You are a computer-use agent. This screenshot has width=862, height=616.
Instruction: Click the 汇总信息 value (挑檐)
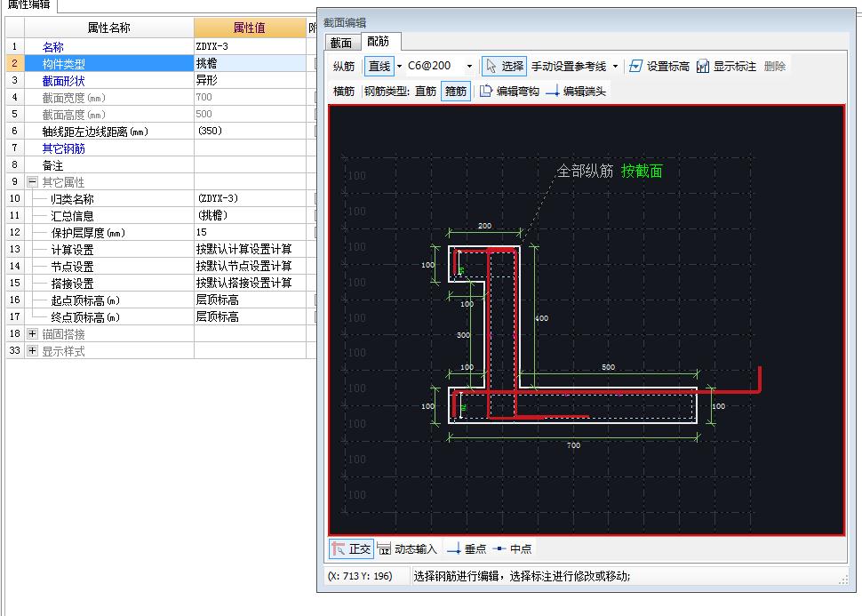[x=250, y=215]
